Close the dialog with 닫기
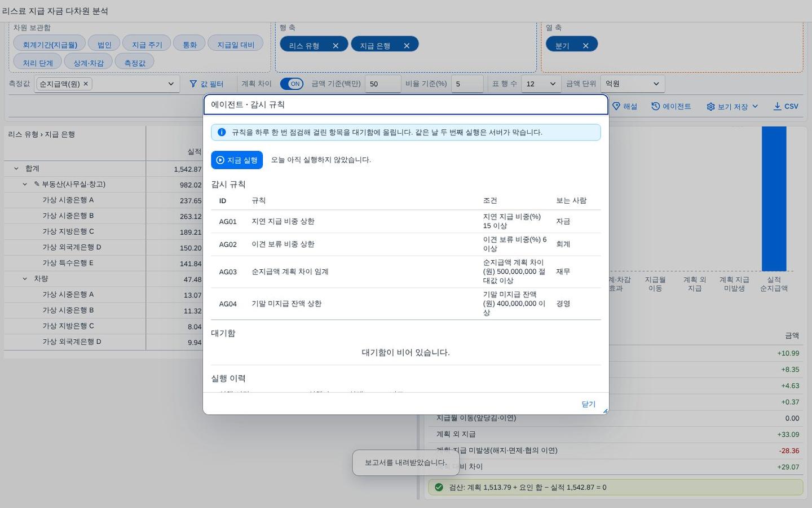 588,404
